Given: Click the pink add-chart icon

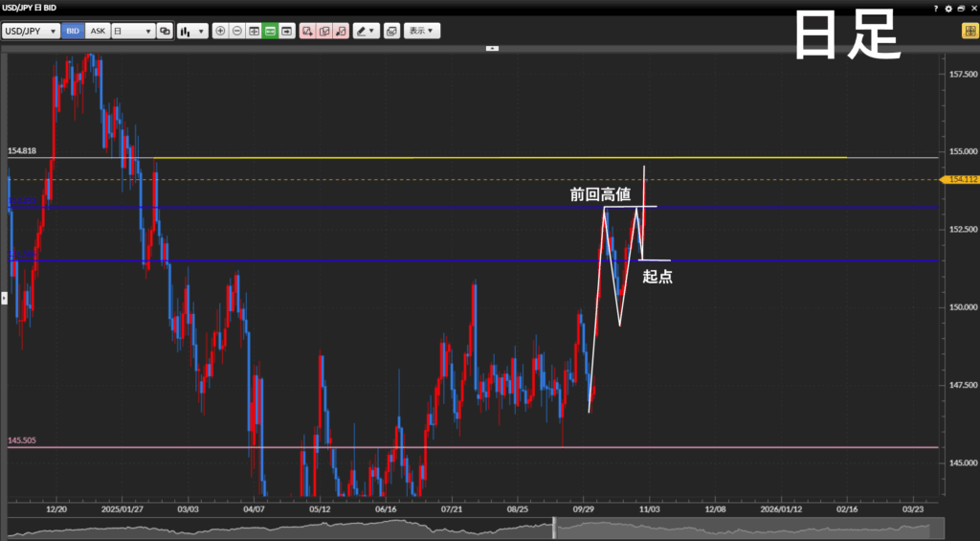Looking at the screenshot, I should point(307,31).
